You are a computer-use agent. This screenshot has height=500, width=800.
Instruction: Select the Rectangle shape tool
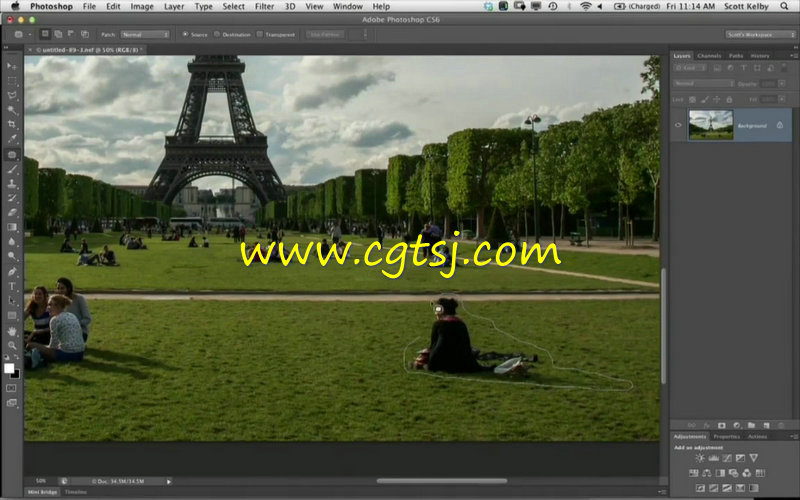[12, 316]
